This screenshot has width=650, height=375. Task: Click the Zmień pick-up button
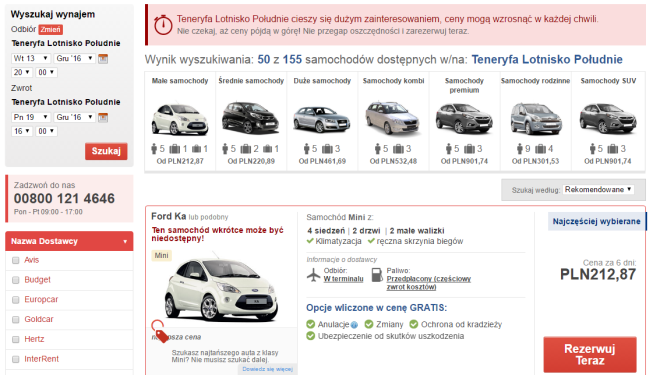coord(51,29)
